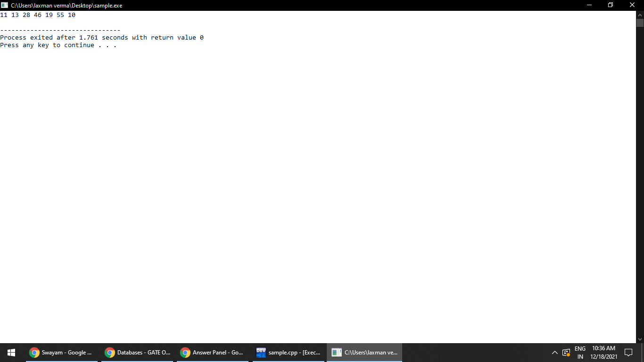The height and width of the screenshot is (362, 644).
Task: Restore down the console window
Action: tap(611, 5)
